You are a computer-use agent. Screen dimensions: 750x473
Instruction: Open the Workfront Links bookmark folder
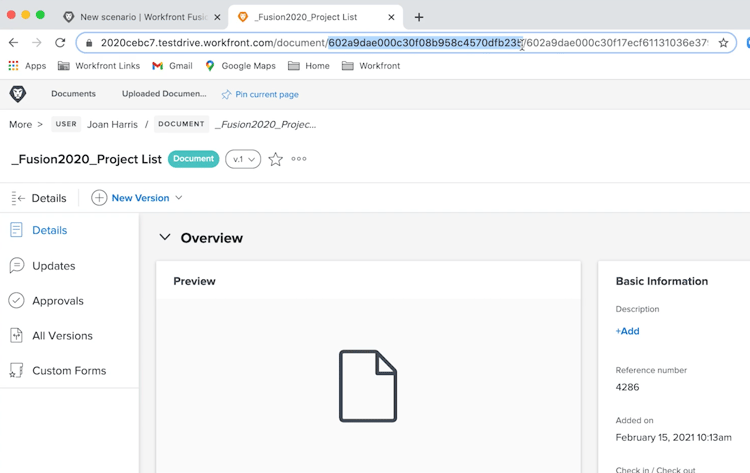99,66
